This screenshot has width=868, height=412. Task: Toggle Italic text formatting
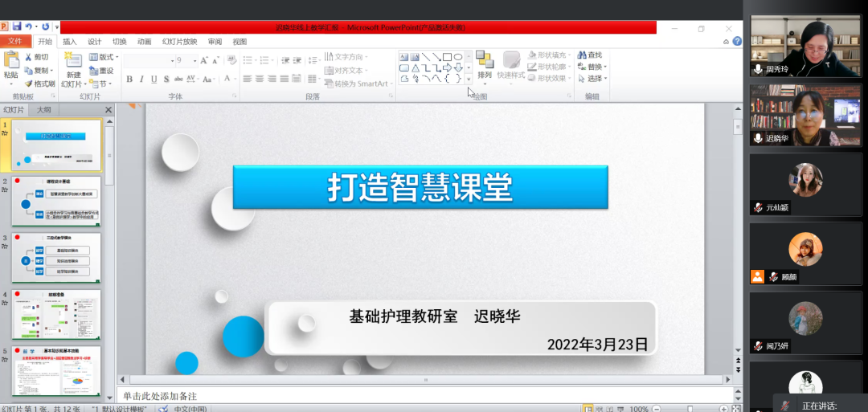coord(141,79)
